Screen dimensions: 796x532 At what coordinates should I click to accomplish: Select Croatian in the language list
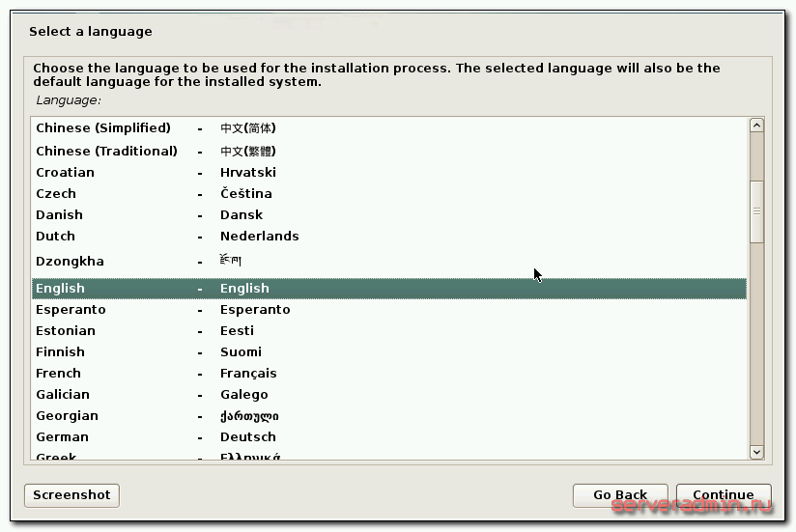coord(65,173)
